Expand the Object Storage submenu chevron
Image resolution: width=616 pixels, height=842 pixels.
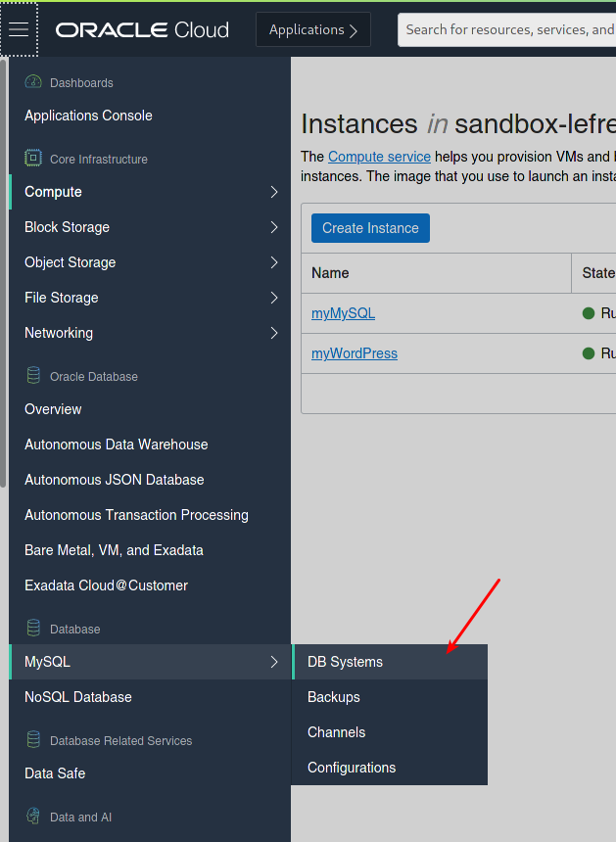point(274,262)
